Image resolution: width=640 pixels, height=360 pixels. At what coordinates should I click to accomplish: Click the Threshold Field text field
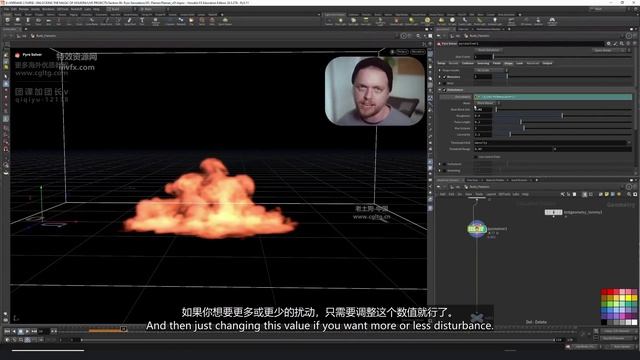click(550, 143)
